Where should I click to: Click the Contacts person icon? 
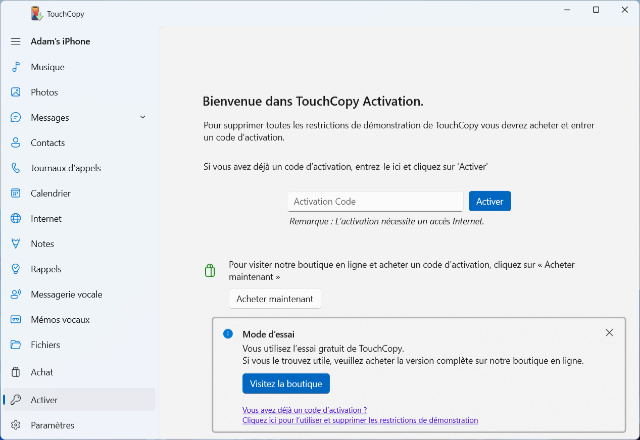coord(16,143)
